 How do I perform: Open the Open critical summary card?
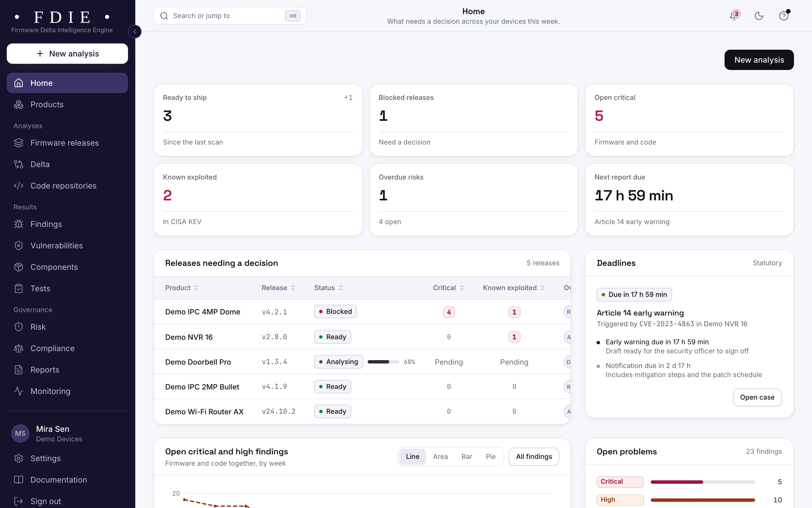click(689, 120)
